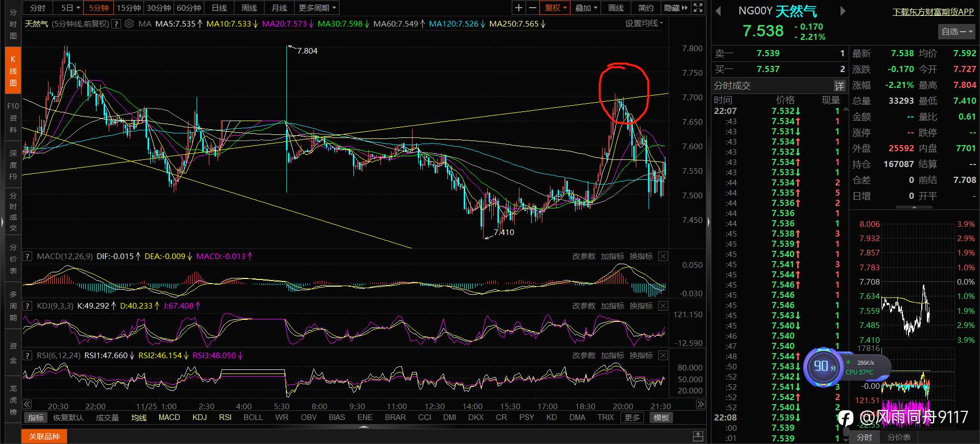Go to next contract arrow
Viewport: 980px width, 444px height.
click(843, 11)
